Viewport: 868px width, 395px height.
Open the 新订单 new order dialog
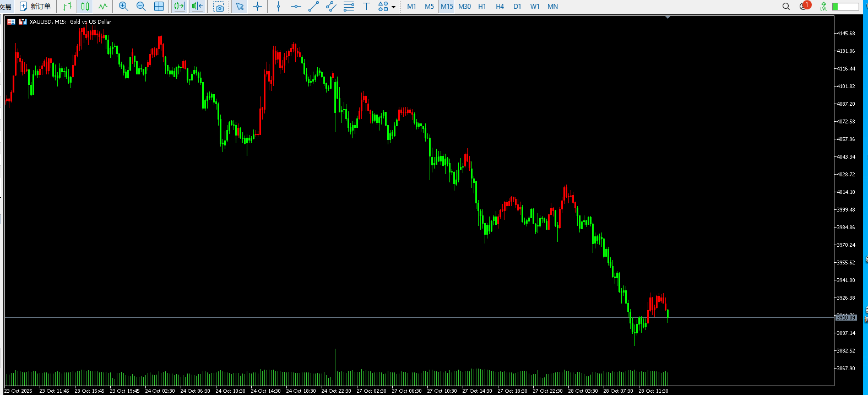point(35,7)
